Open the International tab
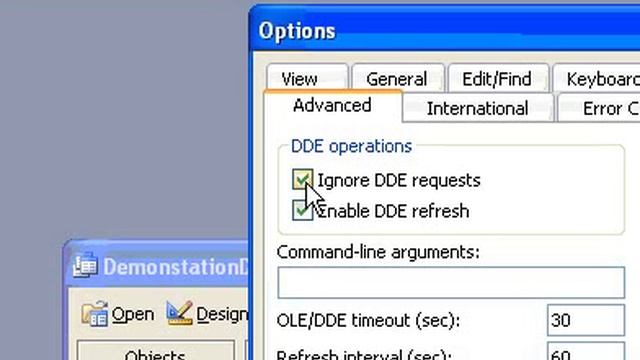 478,108
